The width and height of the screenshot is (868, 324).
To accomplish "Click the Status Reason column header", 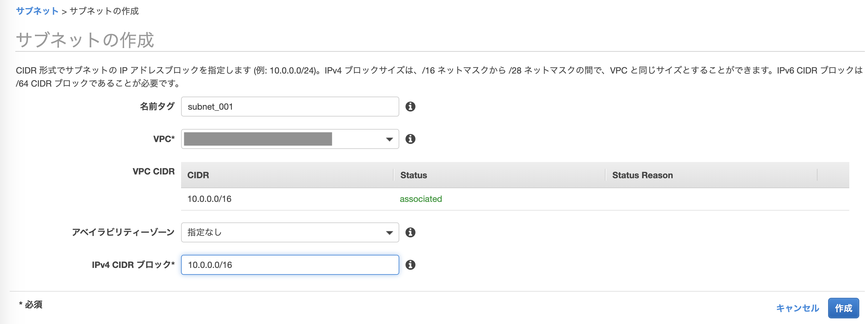I will (x=642, y=175).
